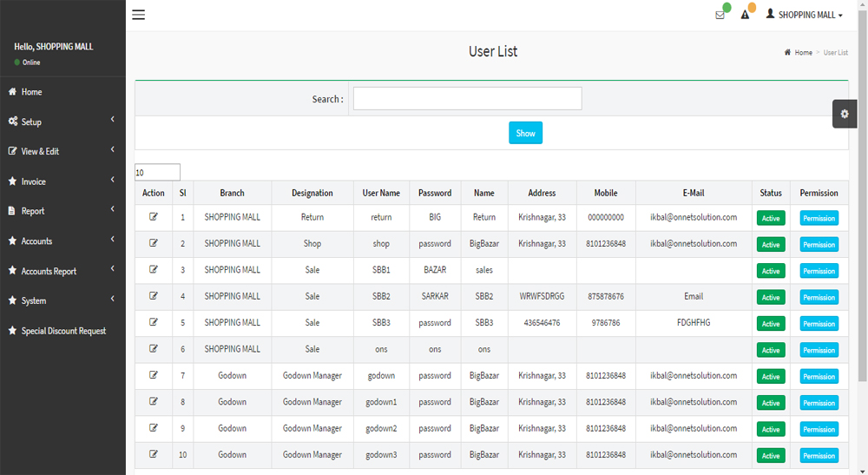Open Permission for user godown
This screenshot has height=475, width=868.
coord(819,377)
